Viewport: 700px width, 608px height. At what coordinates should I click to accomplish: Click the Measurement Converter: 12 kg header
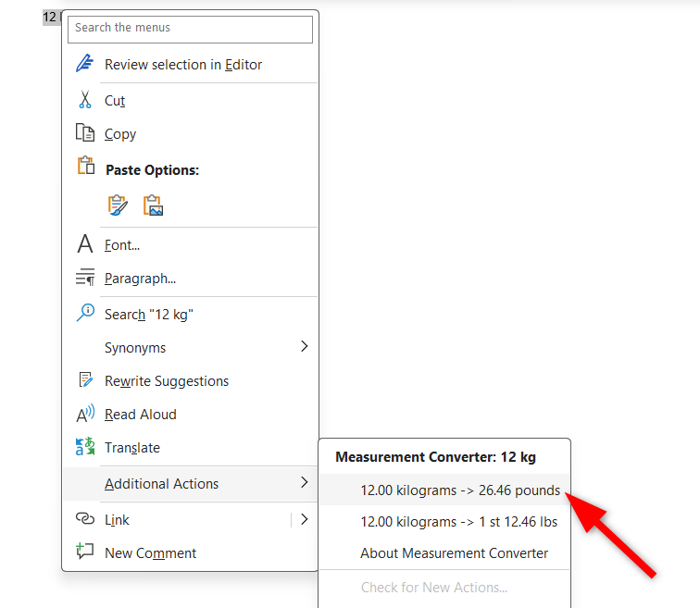pos(436,457)
